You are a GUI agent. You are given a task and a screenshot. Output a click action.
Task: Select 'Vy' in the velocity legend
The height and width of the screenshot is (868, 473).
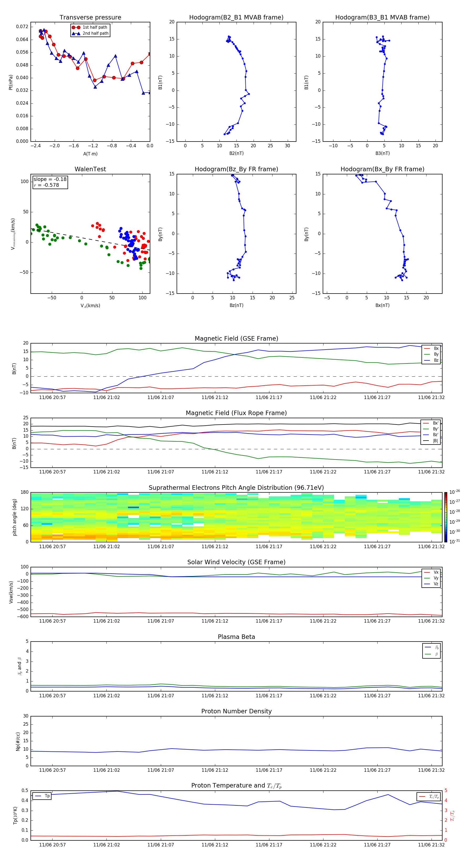(431, 578)
